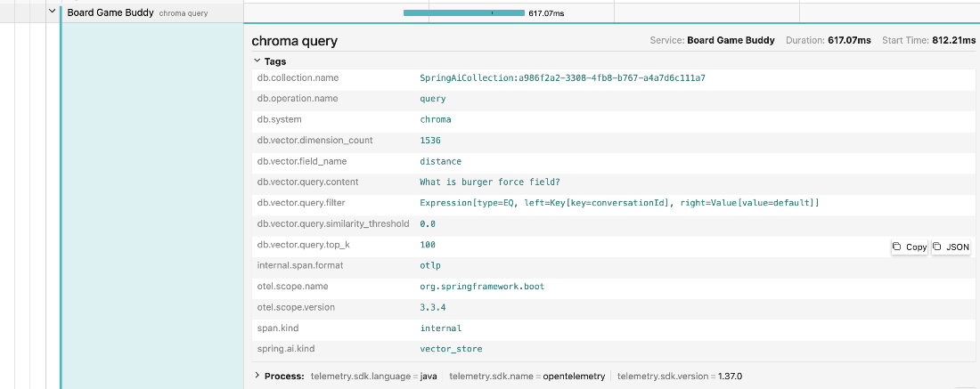The image size is (980, 389).
Task: Collapse the Board Game Buddy span row
Action: coord(53,11)
